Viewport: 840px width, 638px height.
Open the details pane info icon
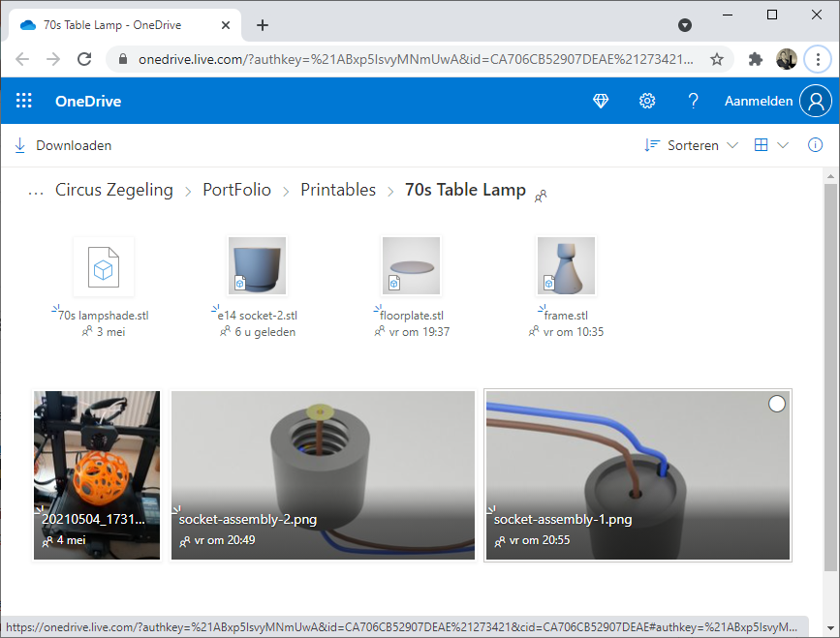814,144
